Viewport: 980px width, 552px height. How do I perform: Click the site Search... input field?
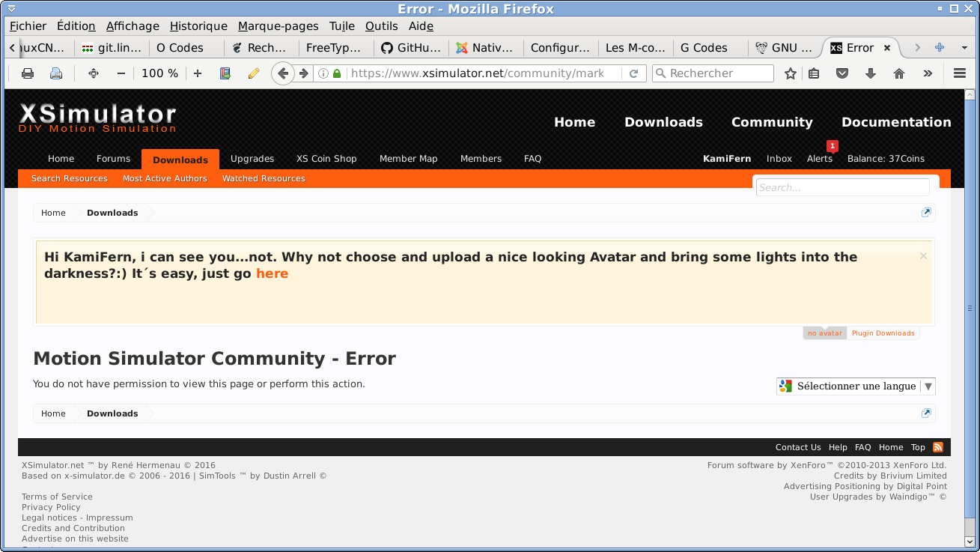coord(842,187)
